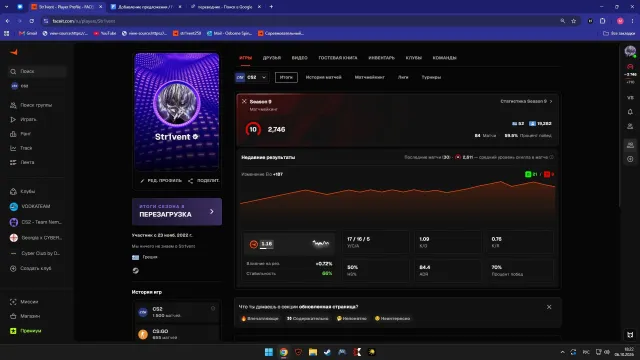
Task: Open the party icon in the right bar
Action: point(630,145)
